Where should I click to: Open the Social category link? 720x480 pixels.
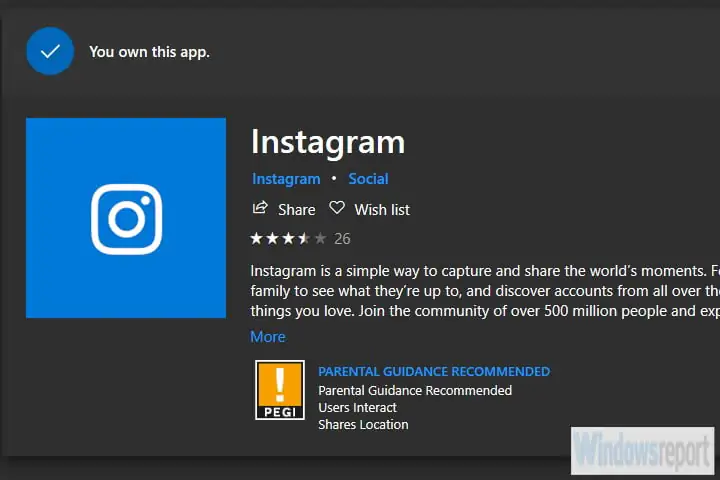tap(368, 179)
